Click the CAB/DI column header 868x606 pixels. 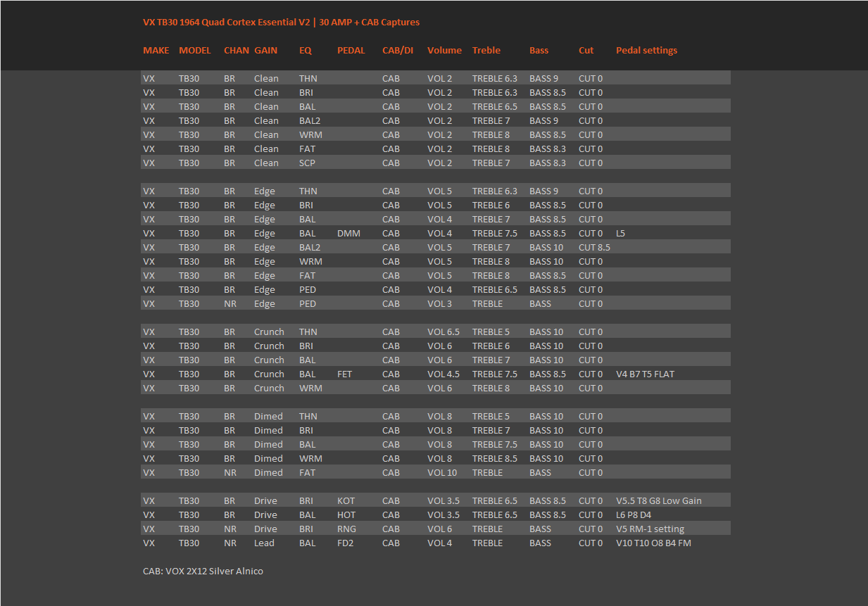click(398, 51)
